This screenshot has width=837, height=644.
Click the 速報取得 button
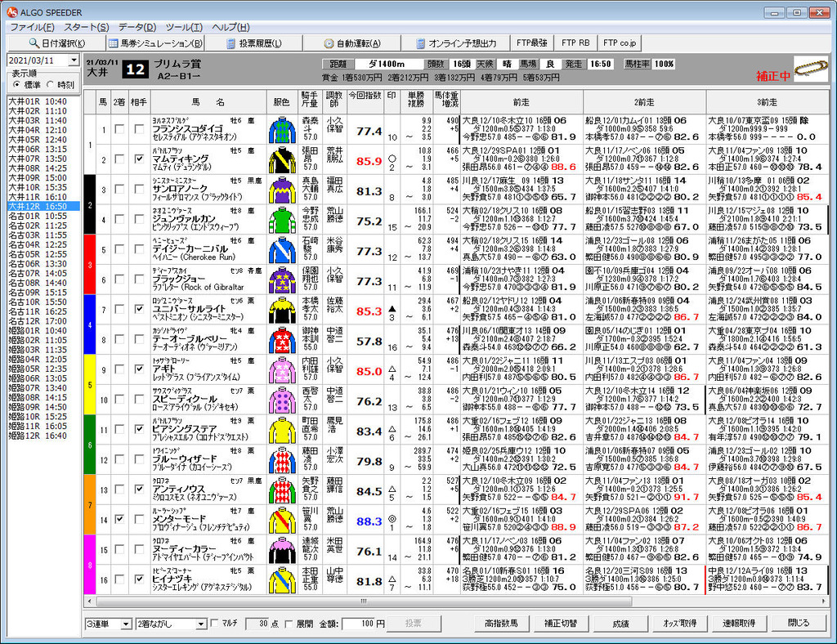(739, 624)
